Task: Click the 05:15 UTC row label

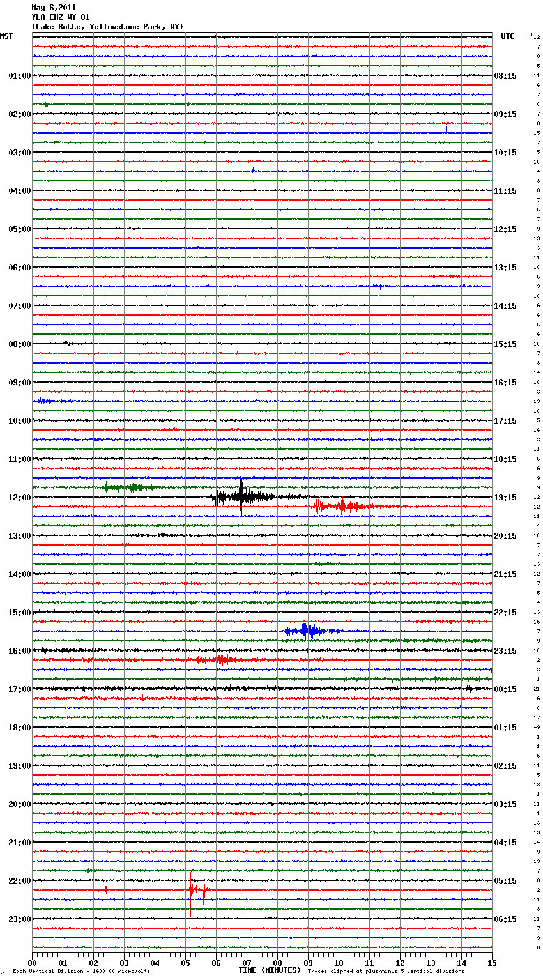Action: [505, 881]
